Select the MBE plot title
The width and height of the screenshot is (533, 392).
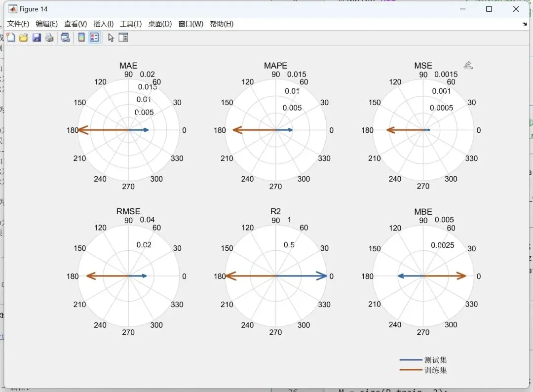point(423,211)
